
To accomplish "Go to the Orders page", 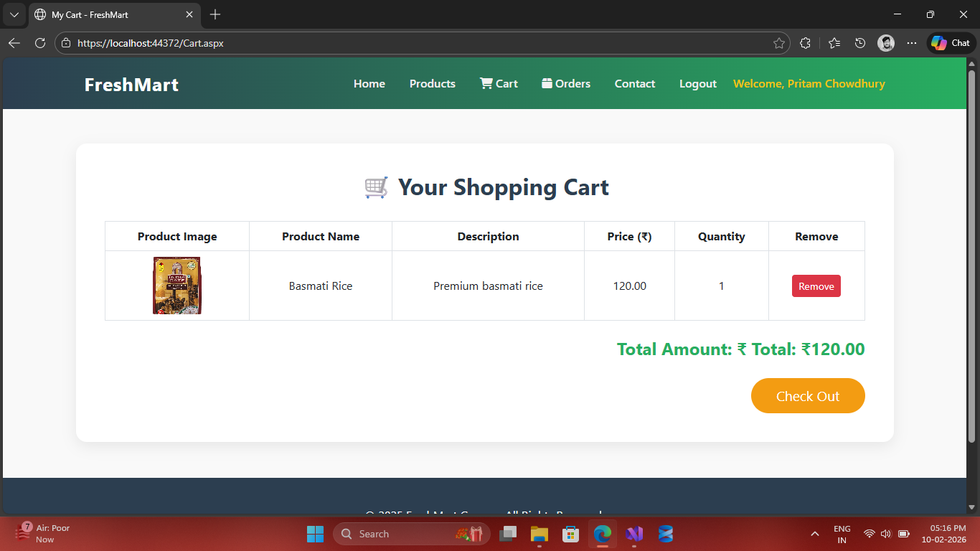I will pyautogui.click(x=566, y=84).
